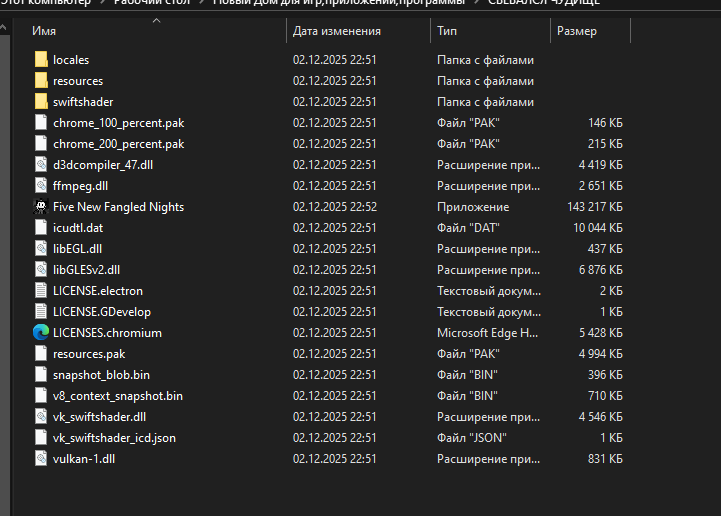Click the 5 428 КБ size value
Viewport: 721px width, 516px height.
pos(601,333)
